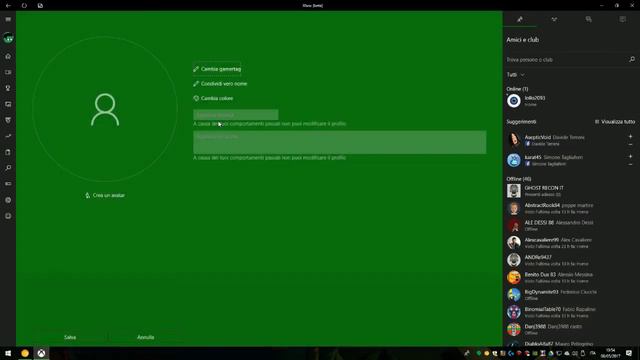Open friend ANDRe9437
This screenshot has width=640, height=360.
[571, 260]
